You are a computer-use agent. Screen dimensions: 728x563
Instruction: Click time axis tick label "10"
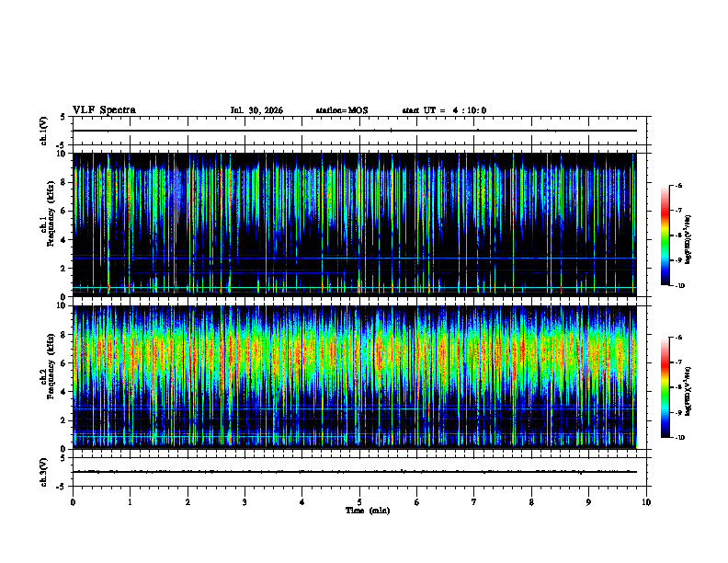click(x=646, y=502)
